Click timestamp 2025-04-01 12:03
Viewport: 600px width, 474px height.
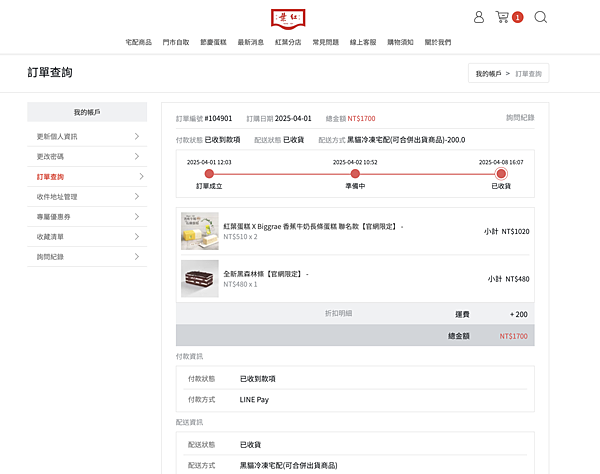coord(209,162)
